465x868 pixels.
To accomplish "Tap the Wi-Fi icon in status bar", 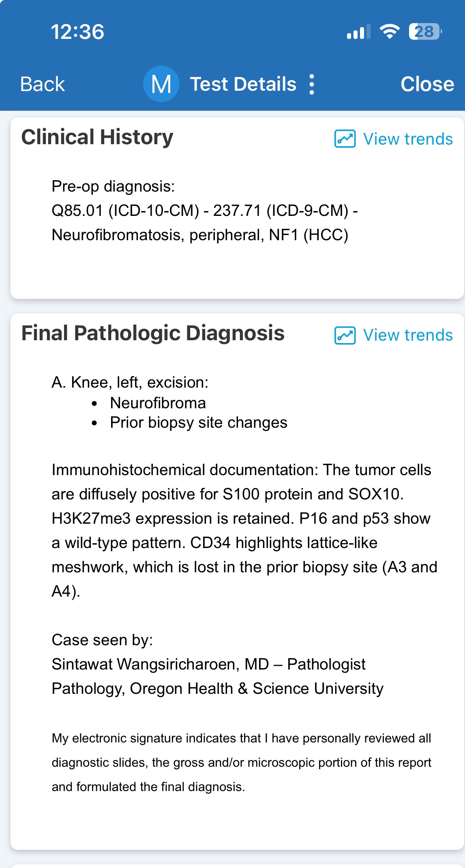I will (390, 32).
